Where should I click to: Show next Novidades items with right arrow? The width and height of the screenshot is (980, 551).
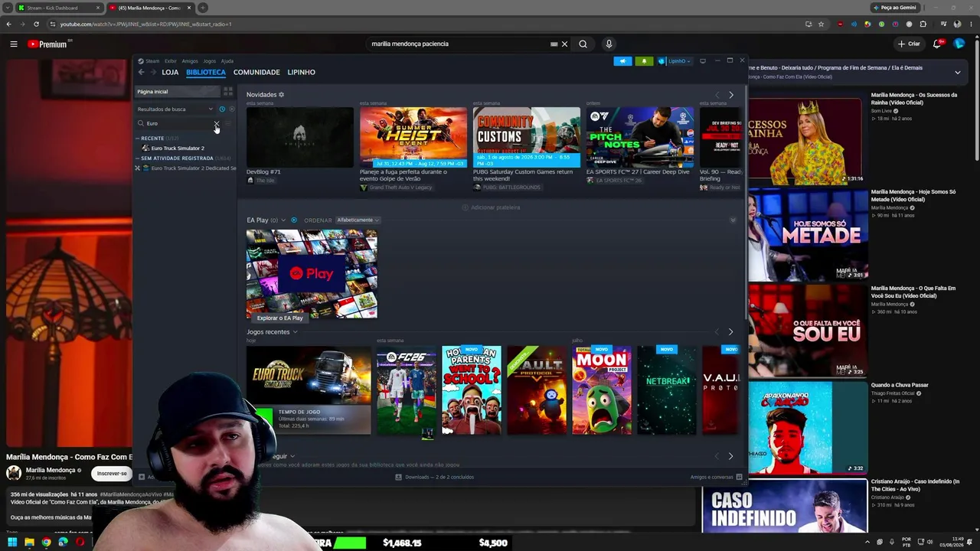[731, 95]
